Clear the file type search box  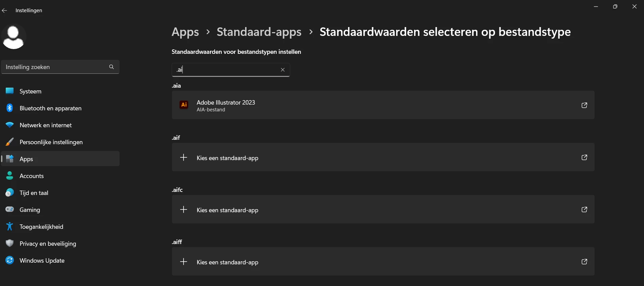(283, 70)
